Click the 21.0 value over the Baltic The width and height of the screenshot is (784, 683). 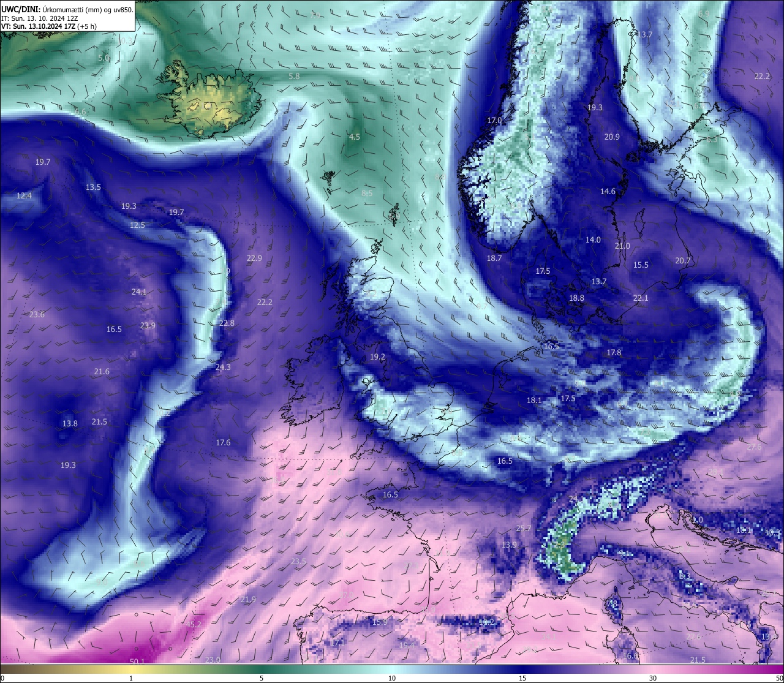[x=622, y=245]
